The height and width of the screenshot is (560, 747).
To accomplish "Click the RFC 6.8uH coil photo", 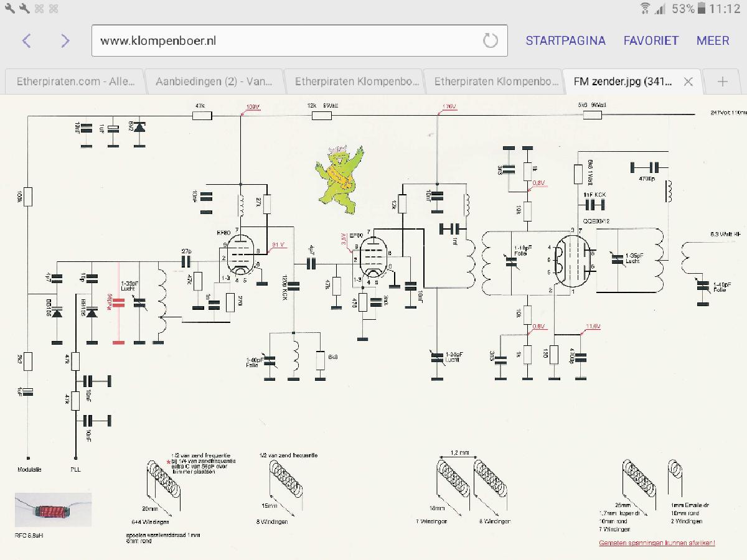I will click(x=53, y=510).
